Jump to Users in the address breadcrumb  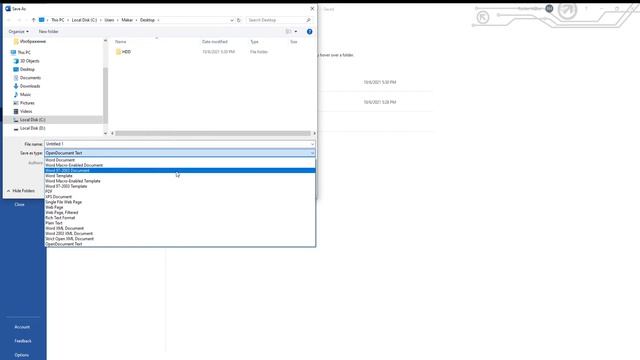point(109,20)
